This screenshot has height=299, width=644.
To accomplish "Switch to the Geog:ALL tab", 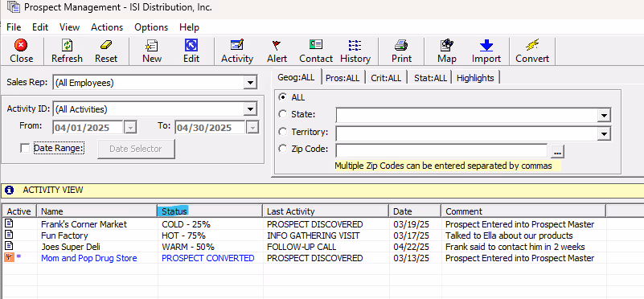I will click(296, 77).
